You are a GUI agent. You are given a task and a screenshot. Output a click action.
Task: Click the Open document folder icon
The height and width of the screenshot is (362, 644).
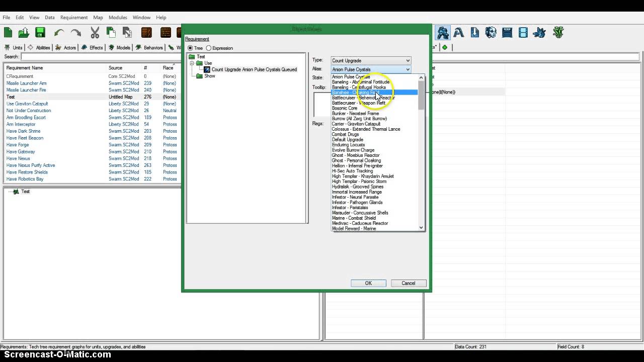click(x=24, y=33)
